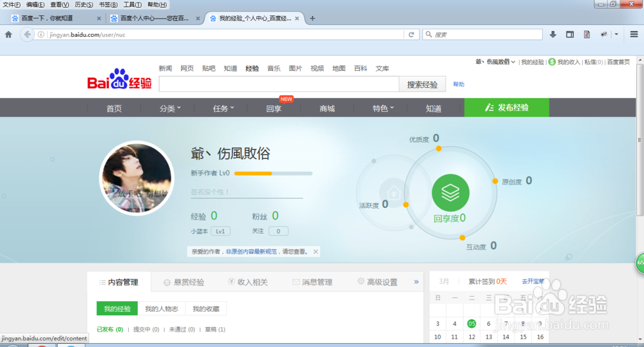Click the 帮助 help link

tap(459, 84)
